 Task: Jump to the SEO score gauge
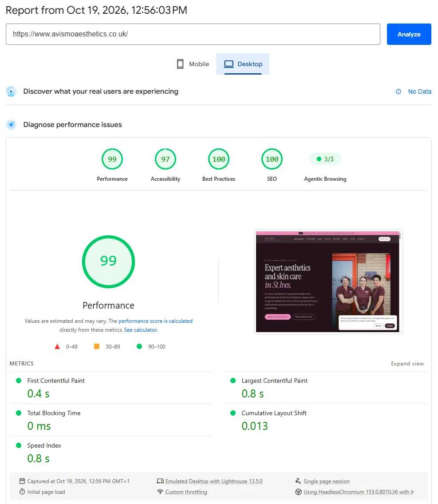[272, 159]
